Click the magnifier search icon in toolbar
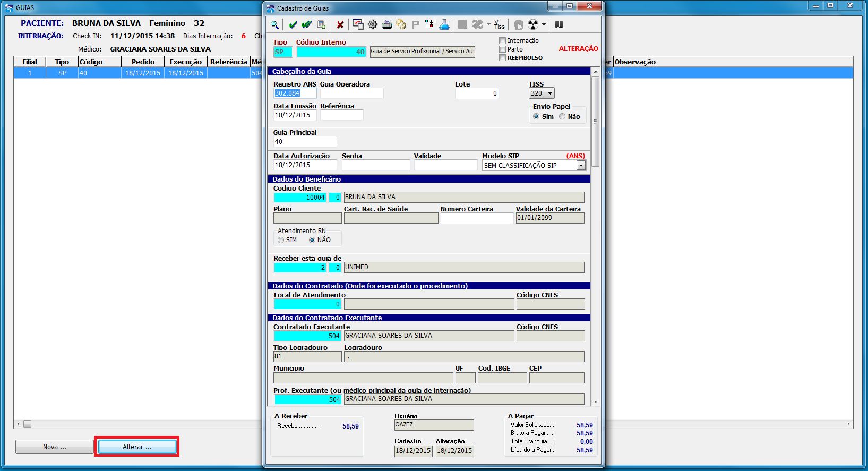Image resolution: width=868 pixels, height=471 pixels. click(274, 24)
